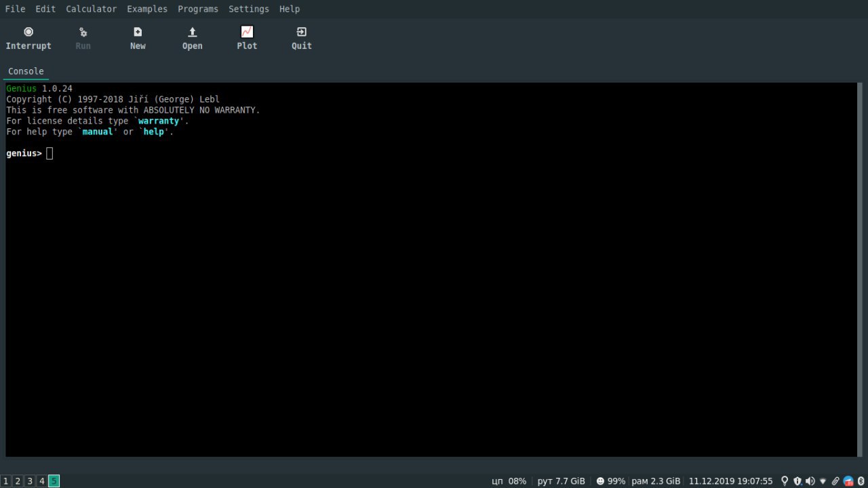This screenshot has width=868, height=488.
Task: Click the blue-red round tray icon
Action: [x=848, y=481]
